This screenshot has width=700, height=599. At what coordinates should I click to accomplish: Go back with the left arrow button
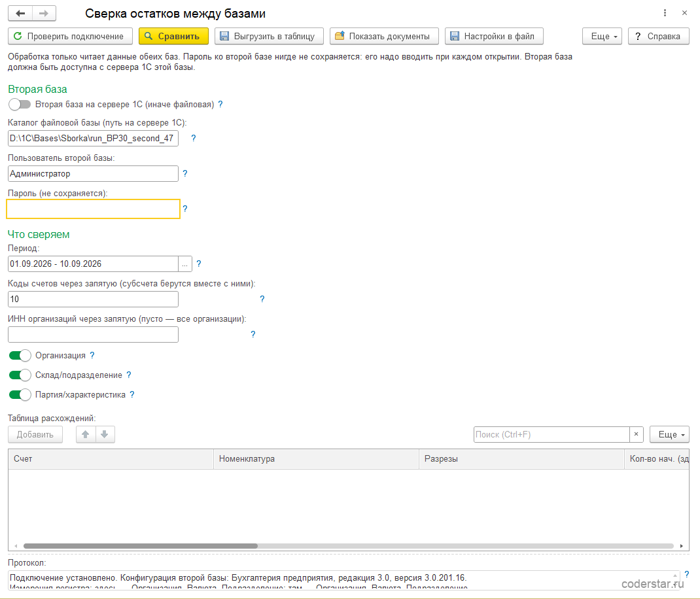click(x=20, y=13)
